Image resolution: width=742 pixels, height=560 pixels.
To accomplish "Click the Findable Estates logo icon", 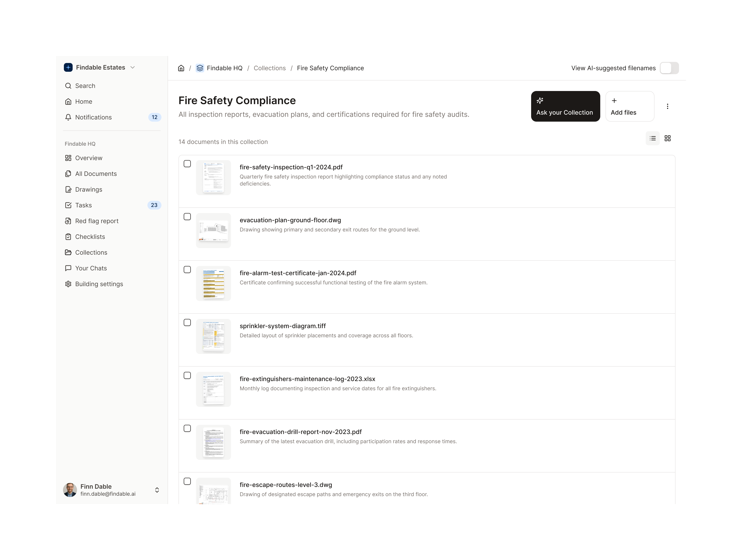I will tap(68, 67).
